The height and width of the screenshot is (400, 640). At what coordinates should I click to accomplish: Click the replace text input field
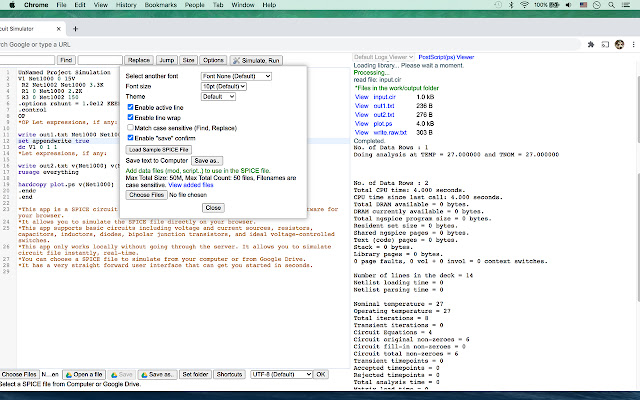pos(100,60)
